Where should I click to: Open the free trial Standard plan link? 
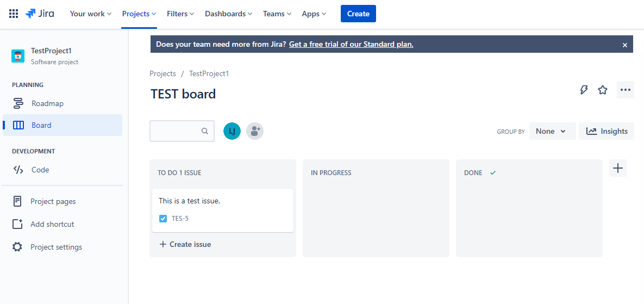click(351, 44)
